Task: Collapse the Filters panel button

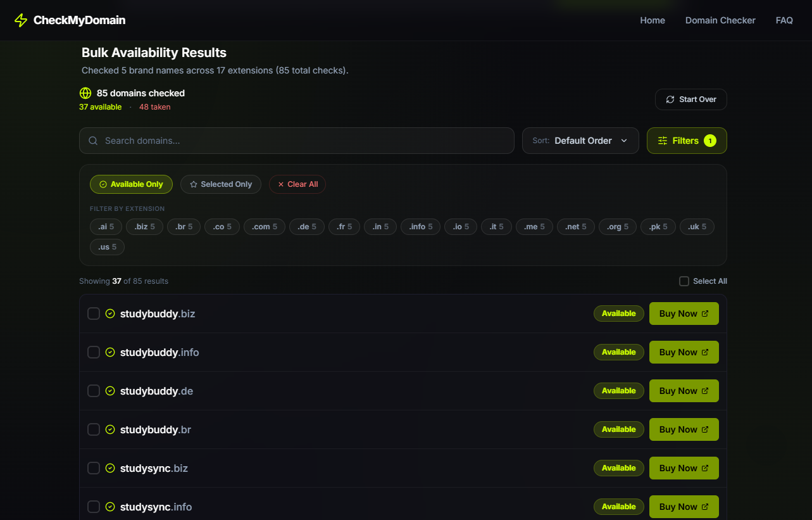Action: 687,141
